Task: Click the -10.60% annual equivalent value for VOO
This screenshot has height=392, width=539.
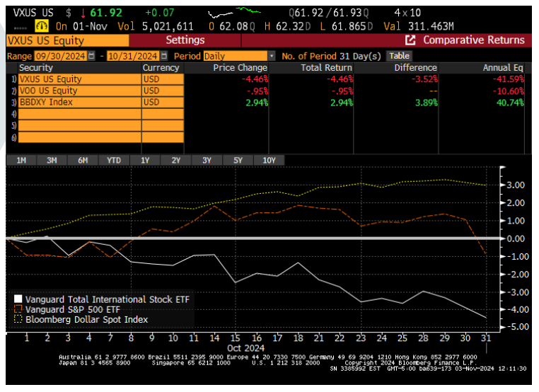Action: 509,91
